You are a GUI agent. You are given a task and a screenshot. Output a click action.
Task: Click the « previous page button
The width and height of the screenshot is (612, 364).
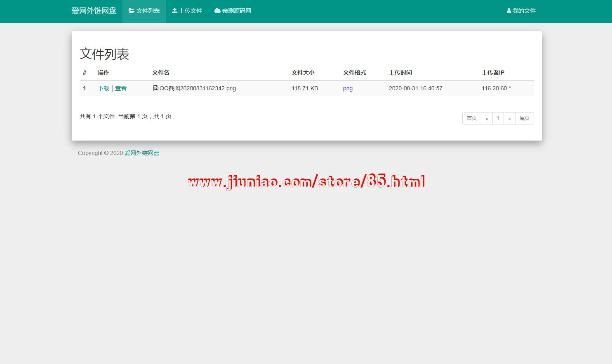[x=487, y=118]
